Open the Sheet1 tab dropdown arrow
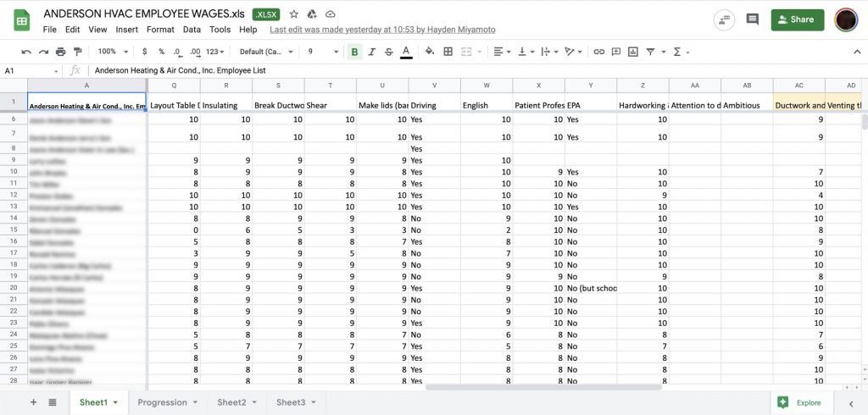Image resolution: width=868 pixels, height=415 pixels. pyautogui.click(x=115, y=403)
